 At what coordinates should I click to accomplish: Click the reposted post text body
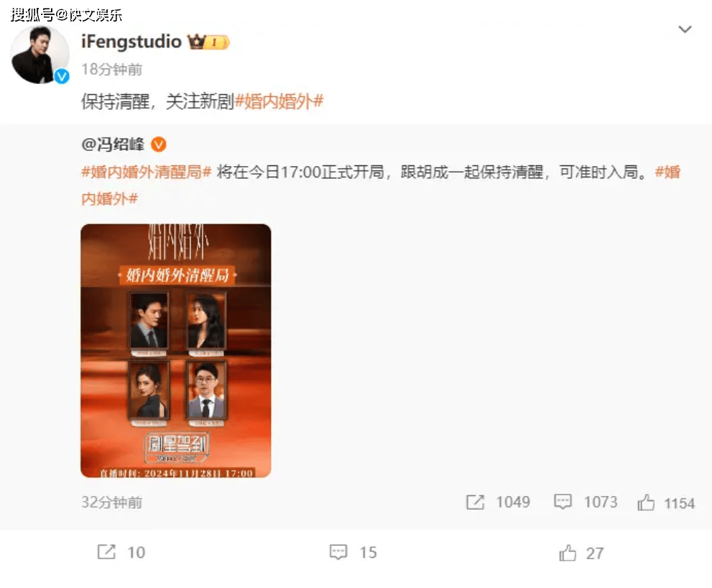coord(381,185)
